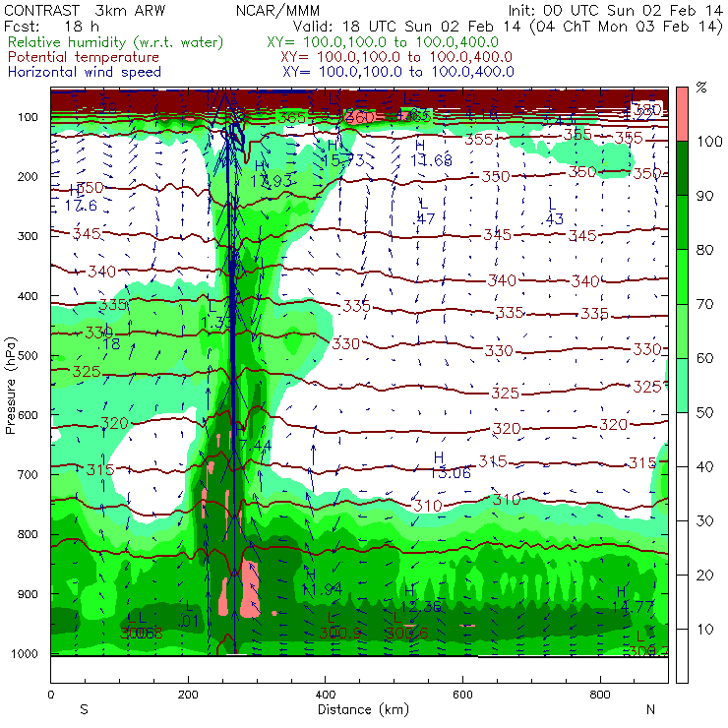Click the '360' potential temperature contour label

(x=360, y=117)
